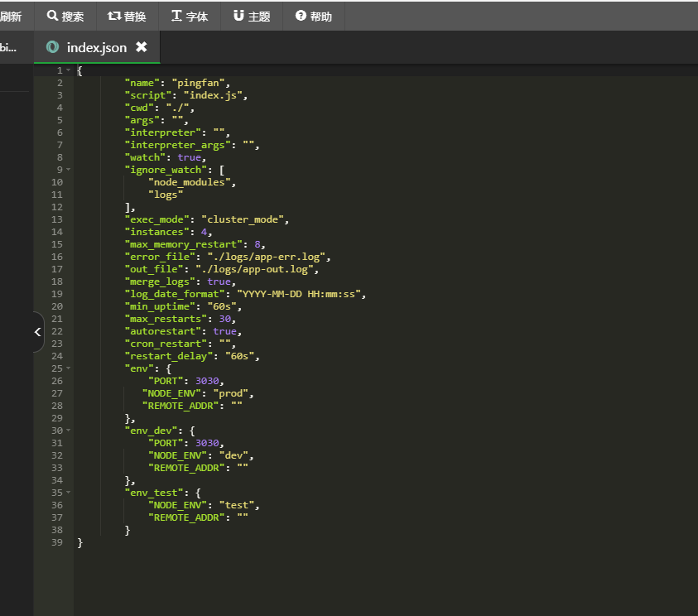
Task: Click line number 39 in gutter
Action: [x=57, y=542]
